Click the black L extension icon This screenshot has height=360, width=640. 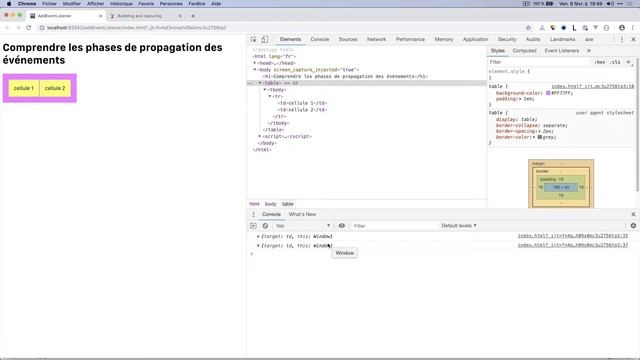pyautogui.click(x=574, y=28)
